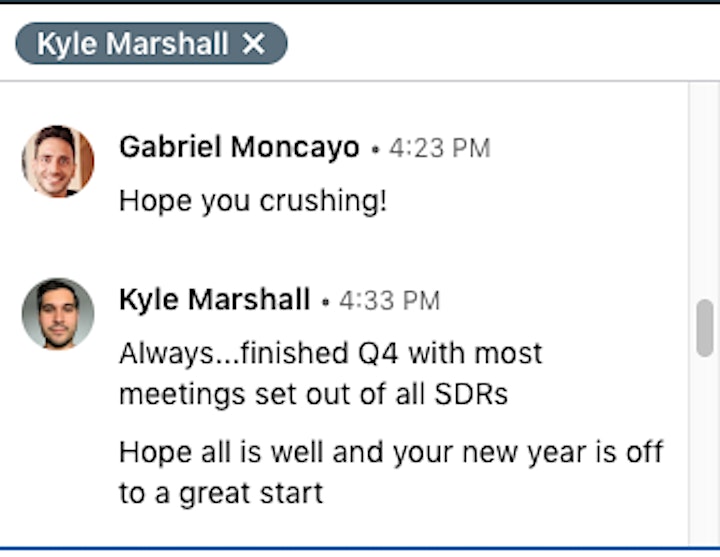The width and height of the screenshot is (720, 557).
Task: Click the scrollbar track below the thumb
Action: point(704,451)
